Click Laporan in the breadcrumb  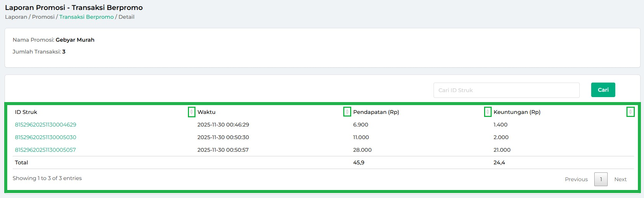tap(16, 17)
